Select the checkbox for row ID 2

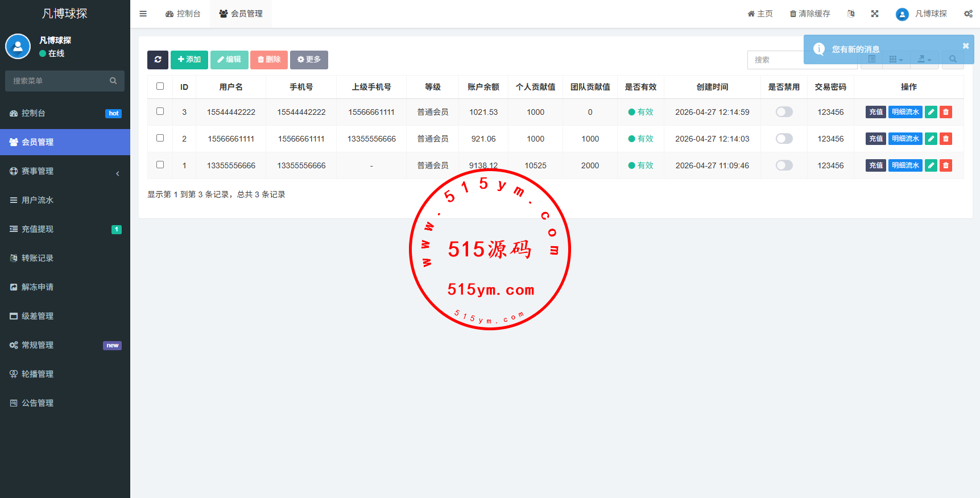[160, 138]
